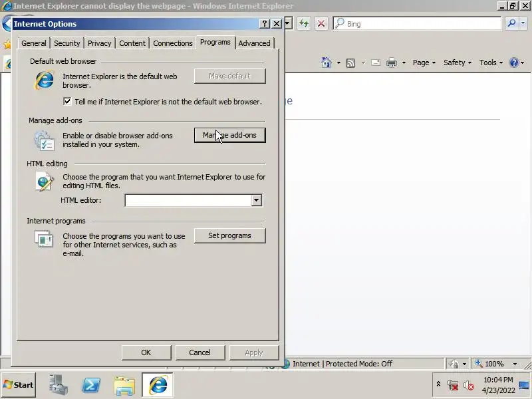Expand the Home button dropdown arrow
The height and width of the screenshot is (399, 532).
tap(338, 63)
